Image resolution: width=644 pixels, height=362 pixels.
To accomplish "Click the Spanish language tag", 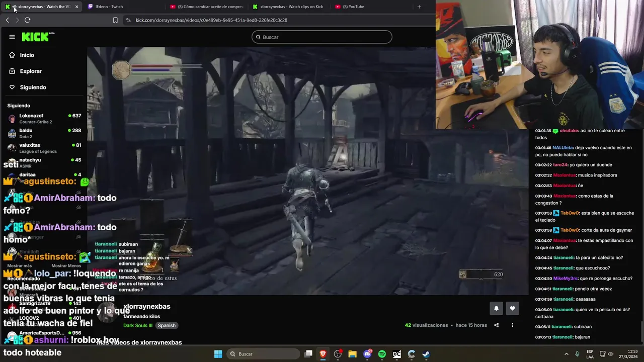I will click(x=167, y=325).
